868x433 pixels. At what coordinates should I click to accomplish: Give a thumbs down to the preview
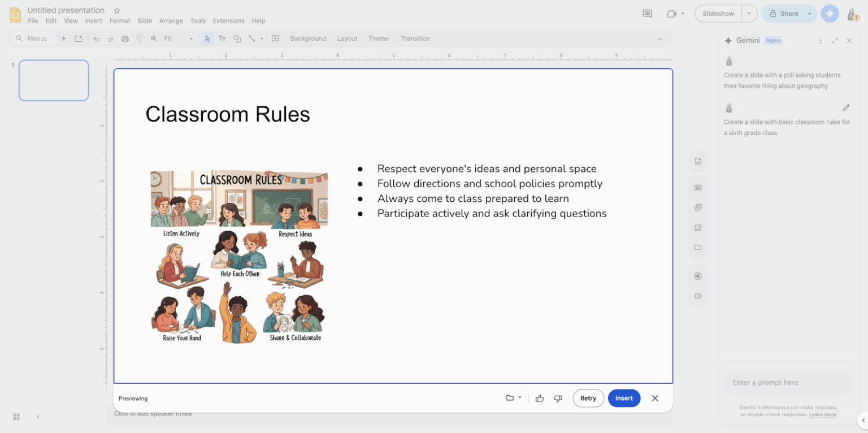tap(558, 398)
